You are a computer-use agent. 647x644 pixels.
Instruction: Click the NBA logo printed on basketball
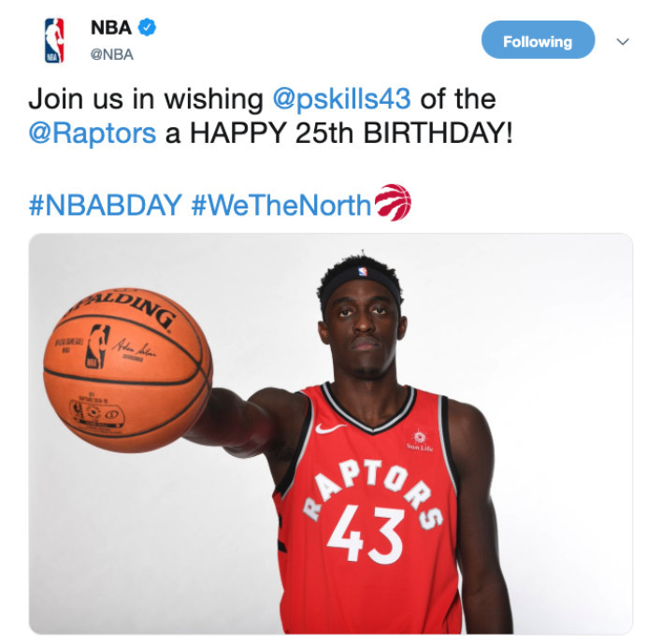(x=97, y=347)
